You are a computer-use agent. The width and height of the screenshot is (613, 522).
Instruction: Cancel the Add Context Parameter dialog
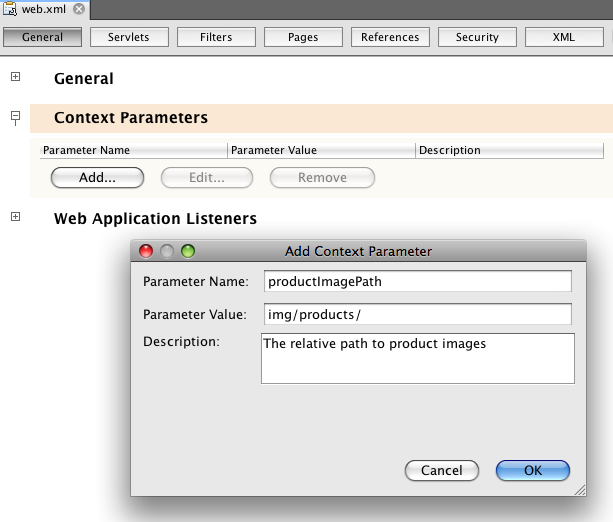[x=441, y=470]
